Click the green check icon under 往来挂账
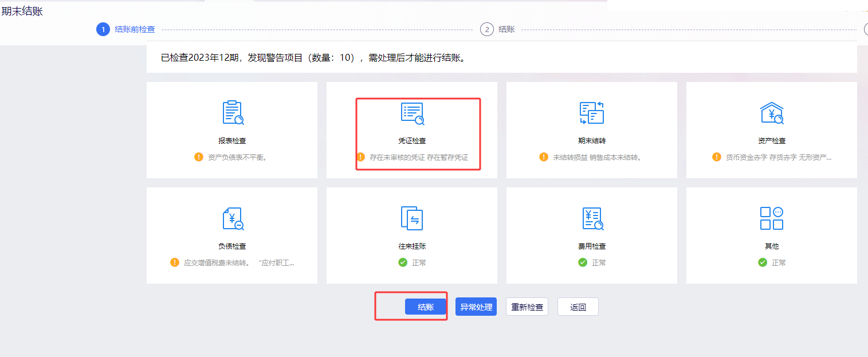Screen dimensions: 868x357 pos(403,262)
